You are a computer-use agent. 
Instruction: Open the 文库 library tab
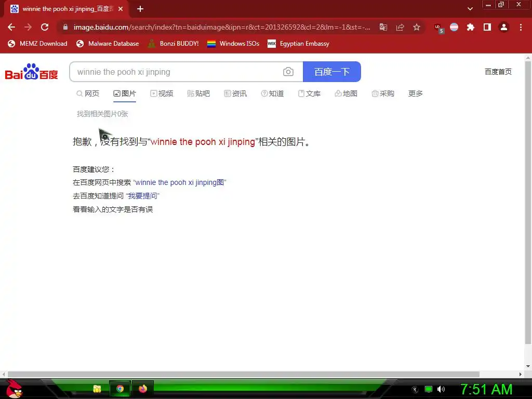[x=309, y=94]
